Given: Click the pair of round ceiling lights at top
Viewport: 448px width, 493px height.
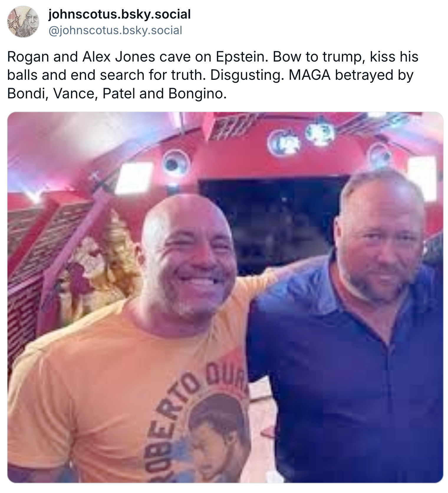Looking at the screenshot, I should [302, 138].
